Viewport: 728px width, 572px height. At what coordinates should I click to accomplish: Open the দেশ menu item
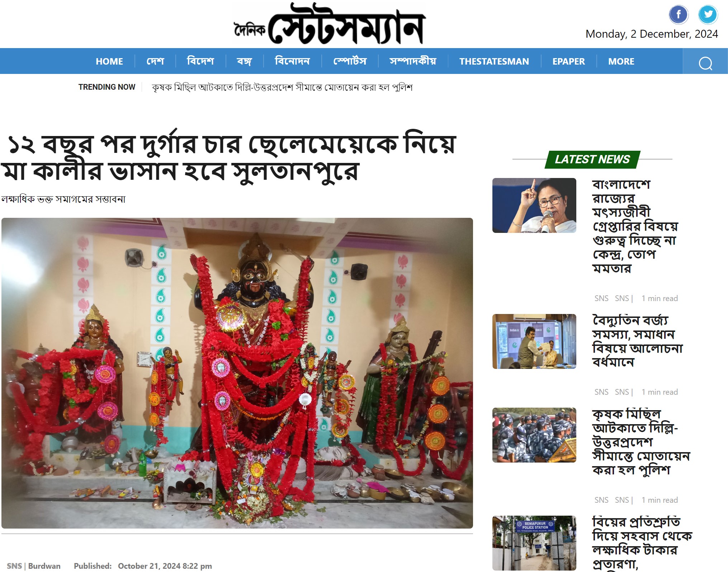(x=155, y=61)
